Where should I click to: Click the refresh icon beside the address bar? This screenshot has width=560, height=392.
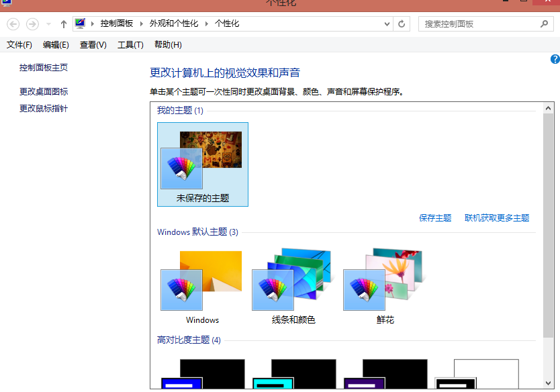[401, 23]
